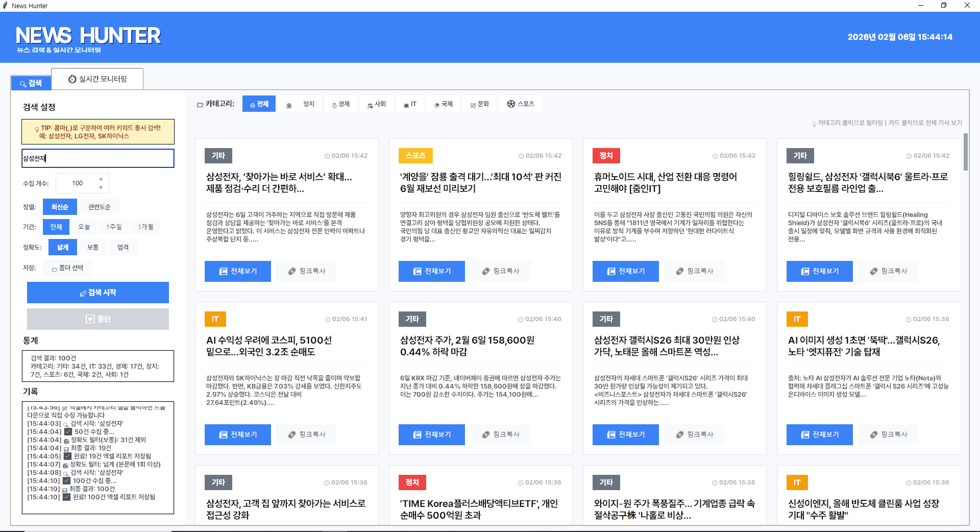Viewport: 980px width, 532px height.
Task: Copy link of 삼성전자 찾아가는 바로 서비스 article
Action: 307,271
